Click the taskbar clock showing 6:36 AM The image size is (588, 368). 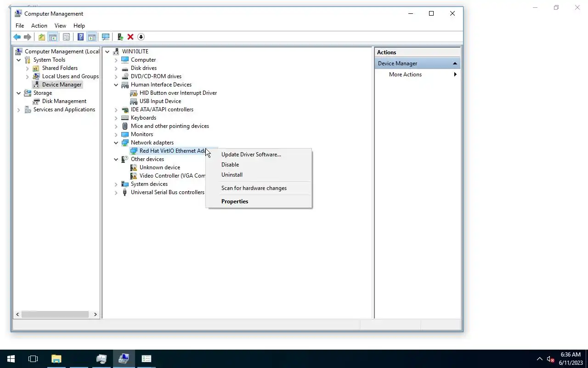click(x=571, y=359)
